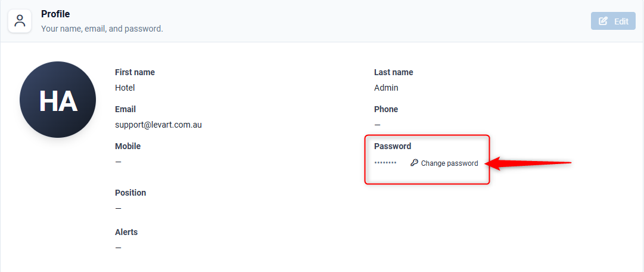Image resolution: width=644 pixels, height=272 pixels.
Task: Click the Alerts field label
Action: point(126,232)
